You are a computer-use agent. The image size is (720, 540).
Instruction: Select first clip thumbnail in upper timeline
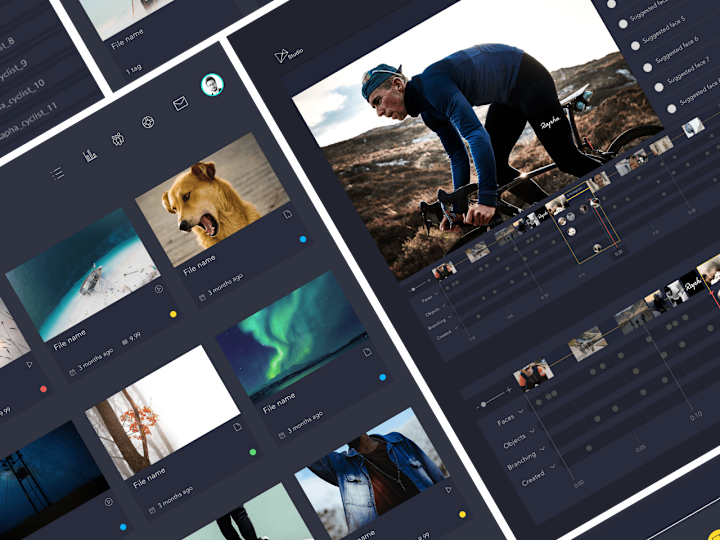(444, 270)
